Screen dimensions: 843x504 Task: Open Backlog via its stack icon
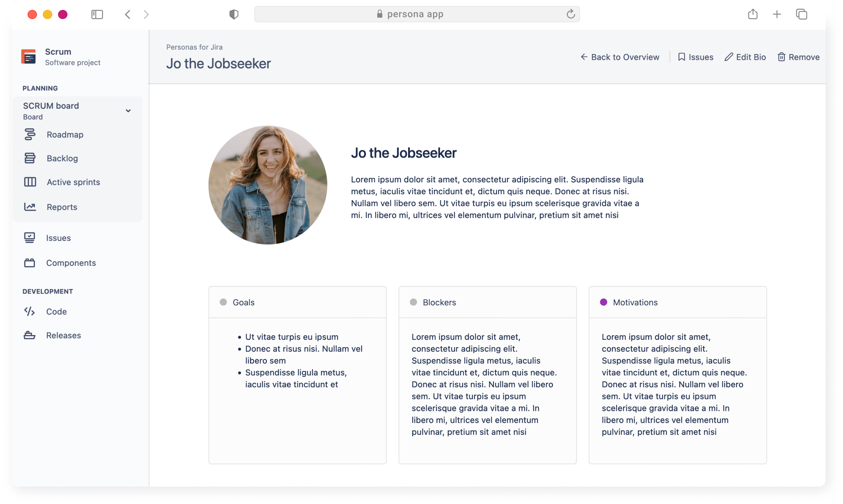pos(30,158)
